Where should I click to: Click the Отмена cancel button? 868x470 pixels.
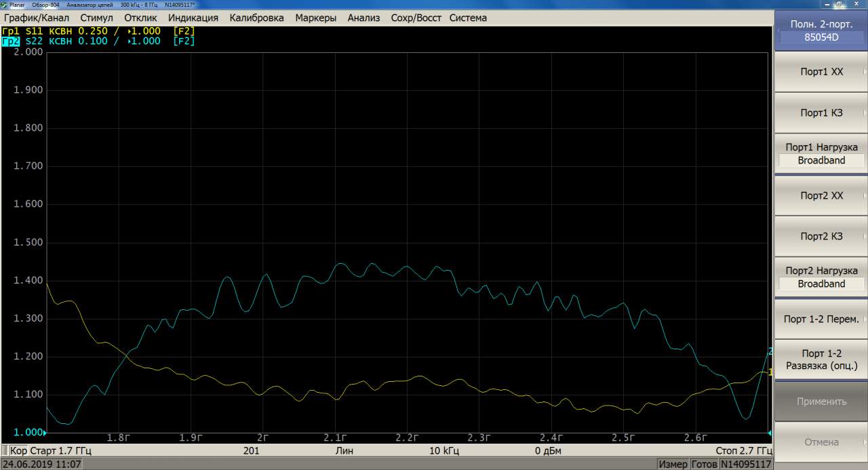[821, 442]
